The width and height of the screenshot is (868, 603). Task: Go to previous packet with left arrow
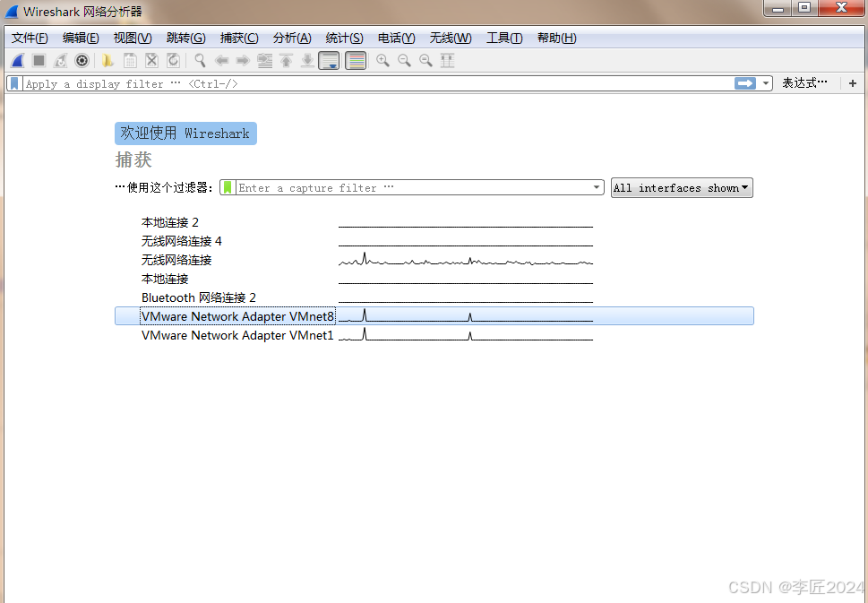click(x=221, y=60)
